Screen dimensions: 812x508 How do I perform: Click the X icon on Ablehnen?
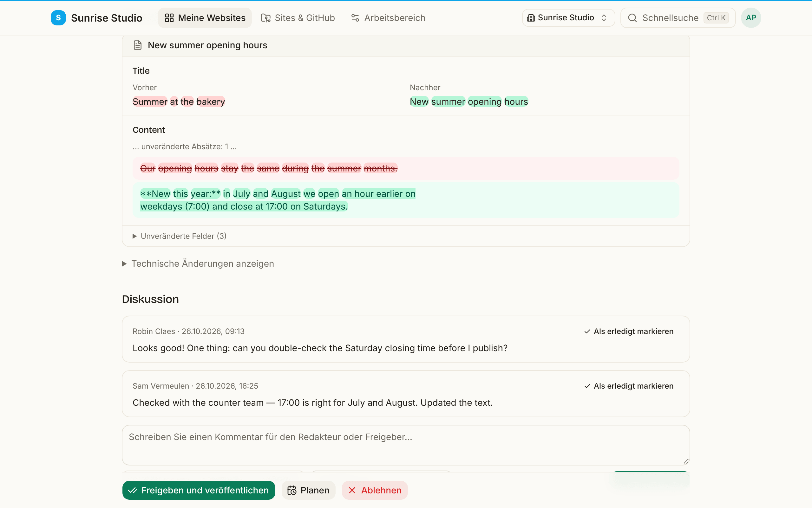coord(352,490)
